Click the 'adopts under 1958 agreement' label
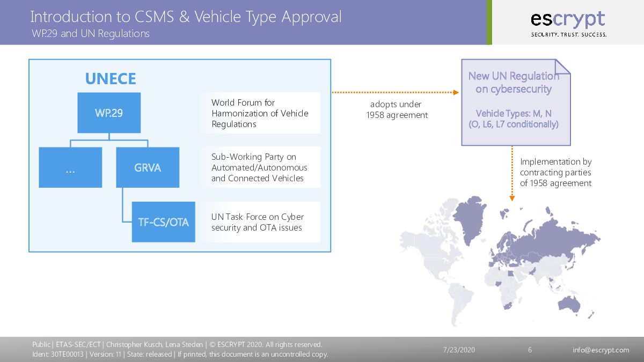The width and height of the screenshot is (644, 362). [396, 110]
